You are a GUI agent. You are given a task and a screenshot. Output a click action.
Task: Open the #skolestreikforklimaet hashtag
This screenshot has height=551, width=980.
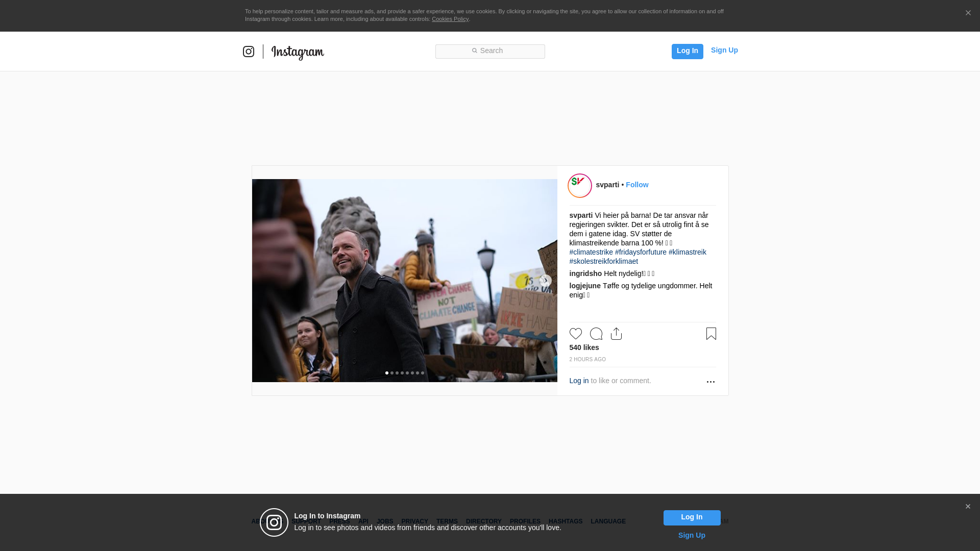click(x=603, y=261)
